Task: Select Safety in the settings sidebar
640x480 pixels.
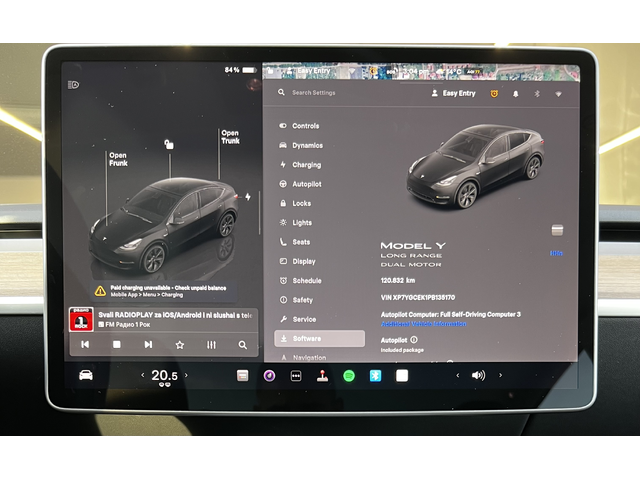Action: (296, 300)
